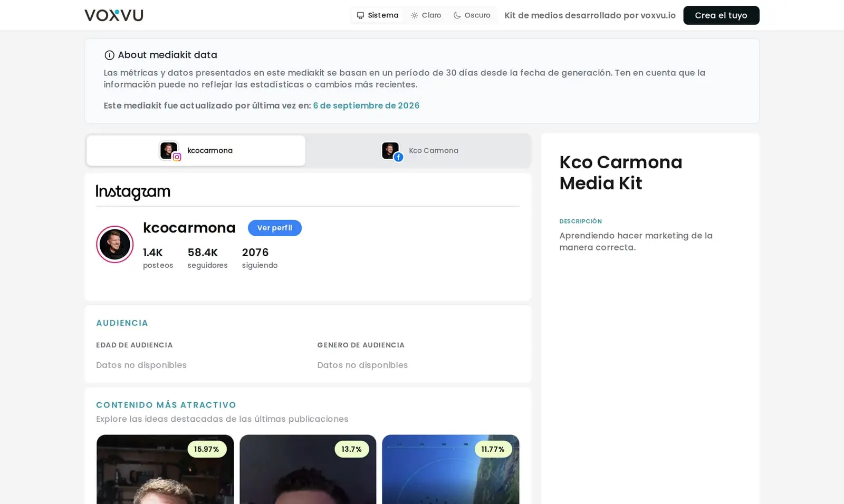Switch to Oscuro dark theme
Viewport: 844px width, 504px height.
click(472, 15)
